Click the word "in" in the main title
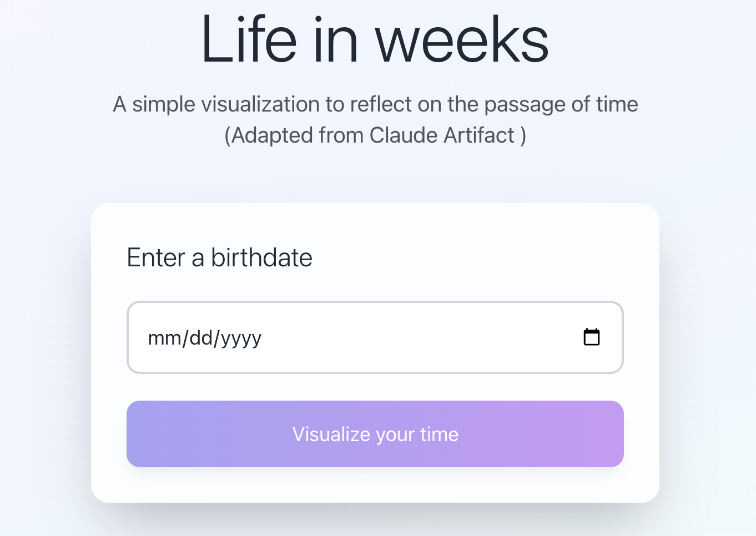The height and width of the screenshot is (536, 756). pyautogui.click(x=336, y=40)
